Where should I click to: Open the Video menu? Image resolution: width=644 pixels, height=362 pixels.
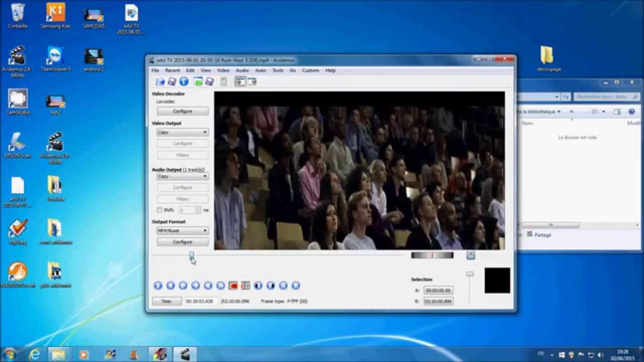[x=223, y=70]
